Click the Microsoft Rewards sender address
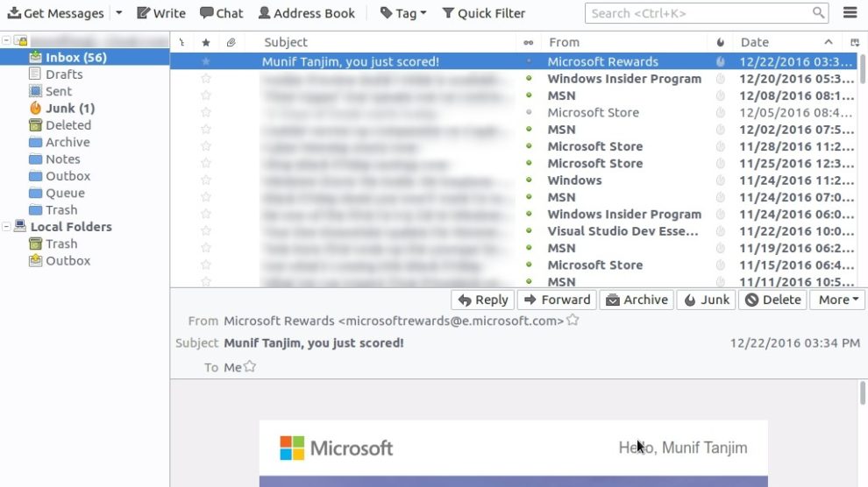This screenshot has width=868, height=487. (x=394, y=321)
